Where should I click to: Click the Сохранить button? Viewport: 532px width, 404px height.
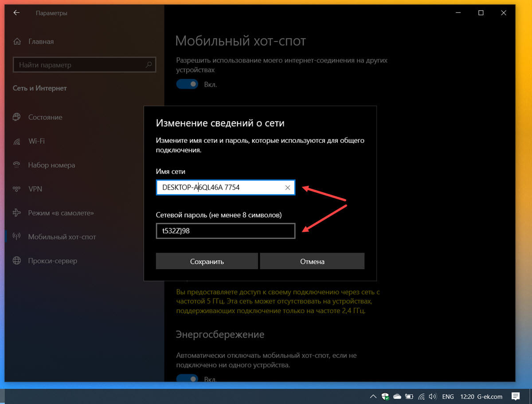(207, 261)
